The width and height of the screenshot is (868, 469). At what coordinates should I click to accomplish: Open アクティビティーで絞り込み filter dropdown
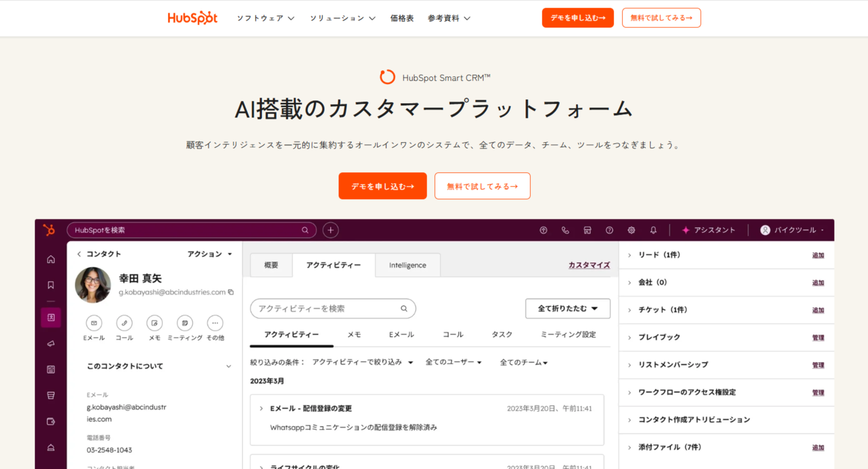tap(362, 362)
